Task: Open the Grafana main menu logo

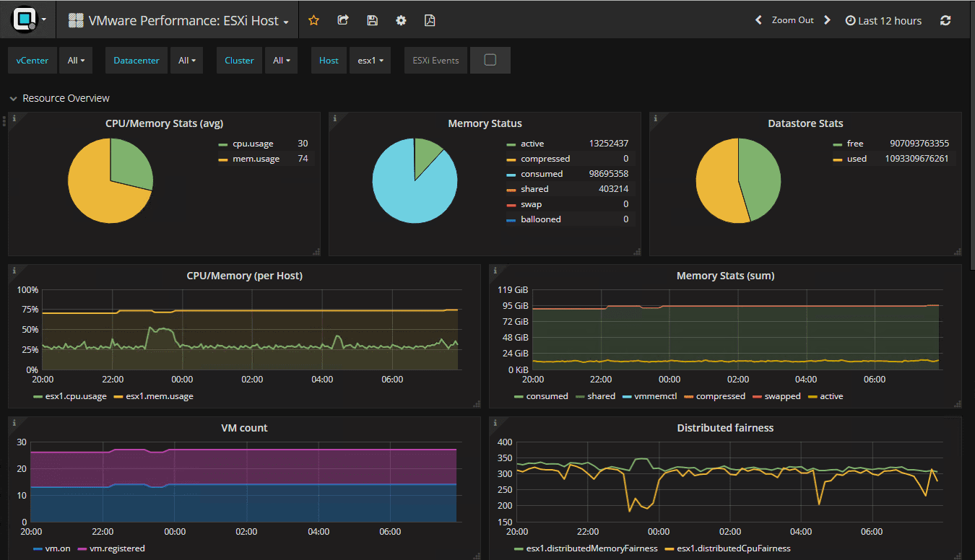Action: (x=25, y=19)
